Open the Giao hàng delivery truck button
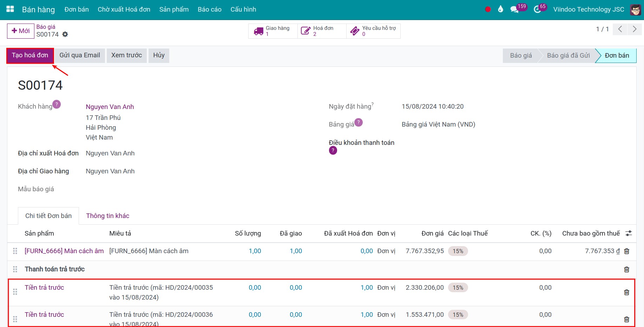 (x=273, y=31)
